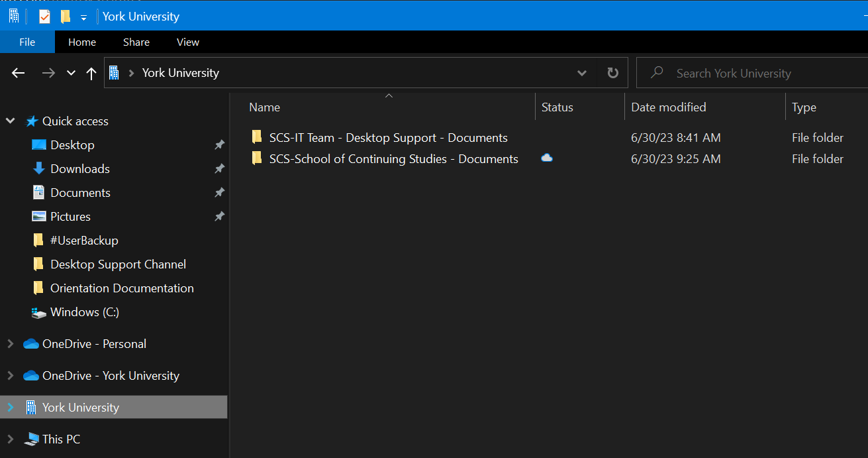This screenshot has height=458, width=868.
Task: Click the Downloads blue arrow icon
Action: tap(38, 168)
